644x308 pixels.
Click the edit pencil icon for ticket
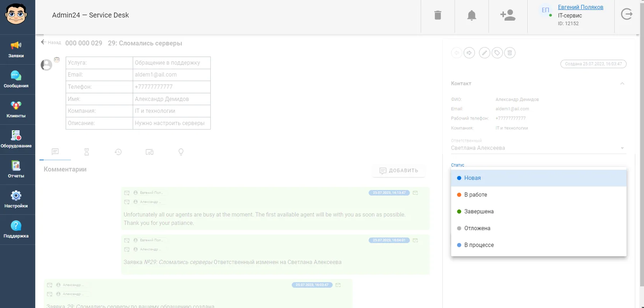pos(485,53)
